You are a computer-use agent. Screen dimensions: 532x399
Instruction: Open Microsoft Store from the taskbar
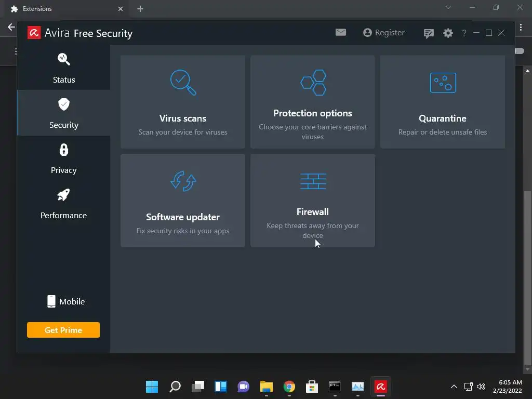312,387
